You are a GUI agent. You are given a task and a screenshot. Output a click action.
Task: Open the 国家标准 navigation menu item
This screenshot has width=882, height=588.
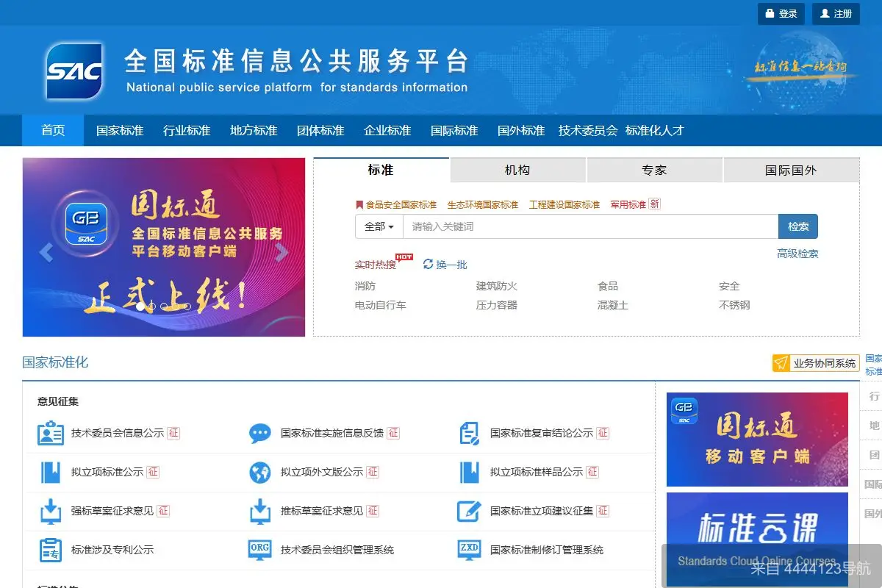[x=119, y=130]
